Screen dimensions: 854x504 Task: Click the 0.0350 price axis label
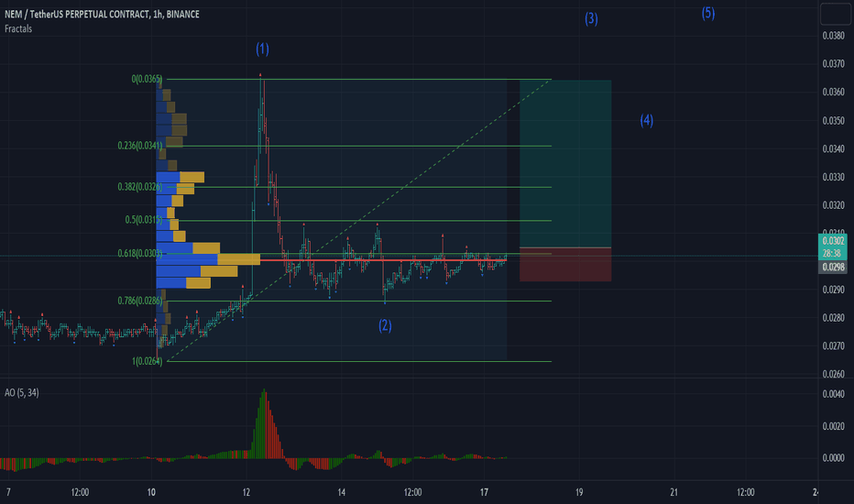[833, 120]
